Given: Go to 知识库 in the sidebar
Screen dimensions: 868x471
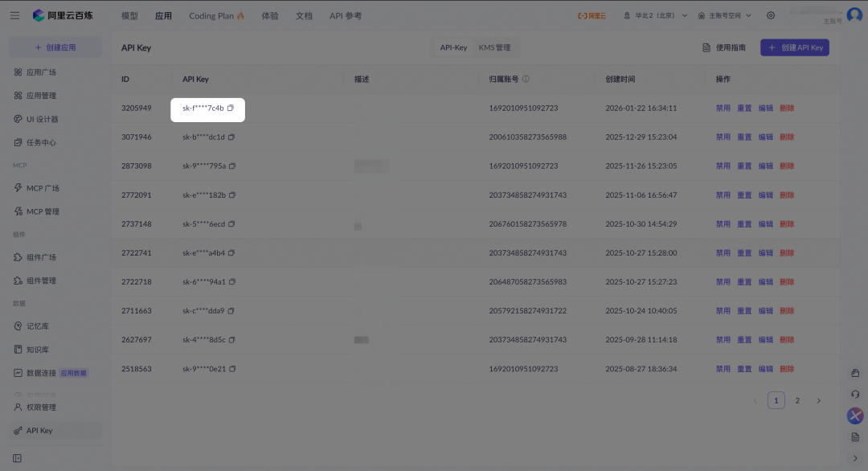Looking at the screenshot, I should [x=38, y=350].
